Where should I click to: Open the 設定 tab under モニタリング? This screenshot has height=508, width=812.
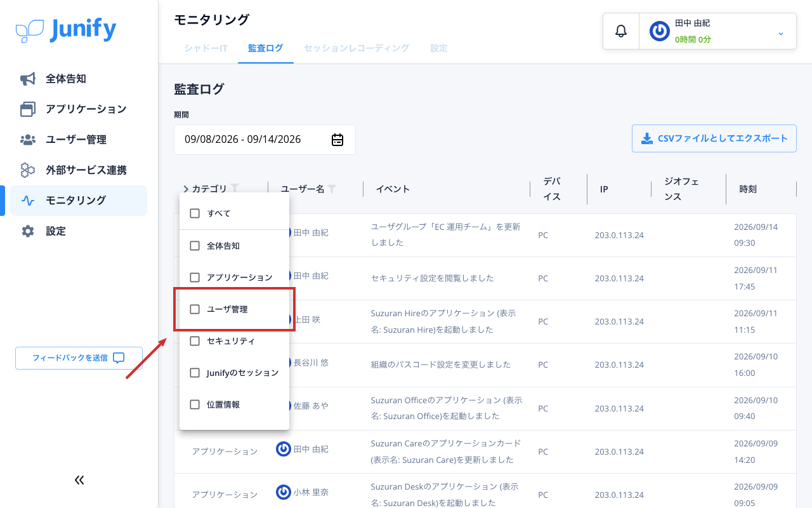tap(439, 48)
